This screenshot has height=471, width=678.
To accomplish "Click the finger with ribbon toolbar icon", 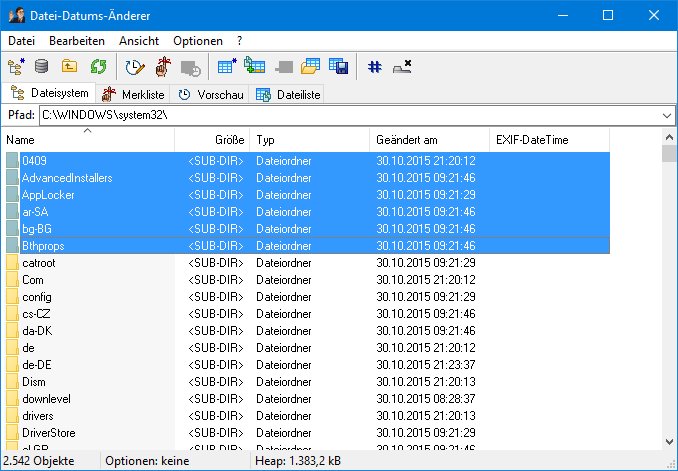I will [x=162, y=67].
